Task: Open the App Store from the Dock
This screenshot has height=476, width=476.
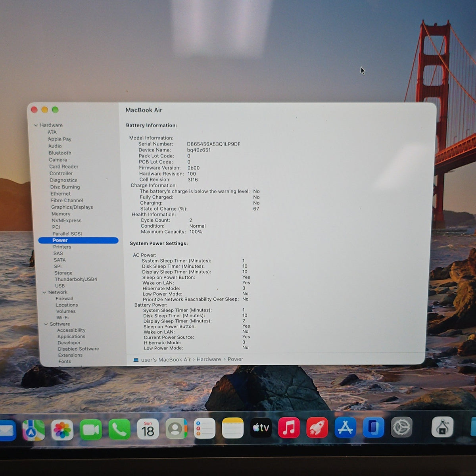Action: point(345,427)
